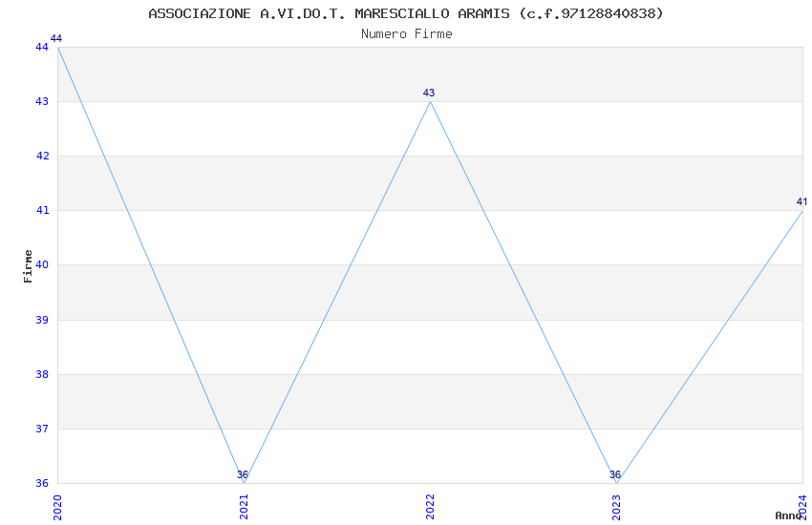The width and height of the screenshot is (812, 525).
Task: Click the y-axis tick label 41
Action: [42, 210]
